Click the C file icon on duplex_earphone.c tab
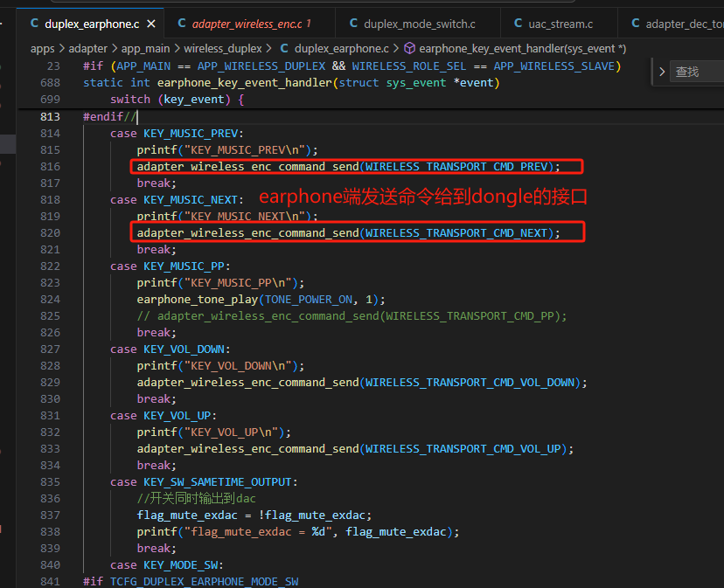The image size is (724, 588). [35, 23]
